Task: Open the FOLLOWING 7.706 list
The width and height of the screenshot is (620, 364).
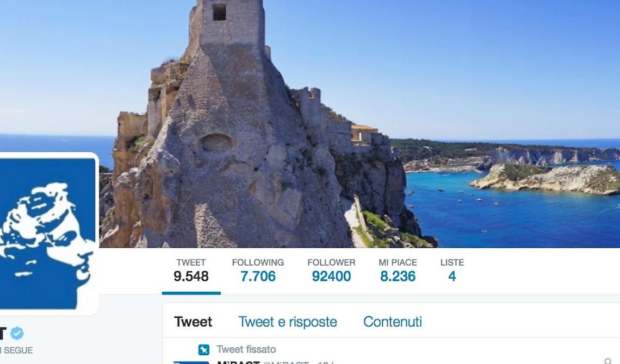Action: pos(258,271)
